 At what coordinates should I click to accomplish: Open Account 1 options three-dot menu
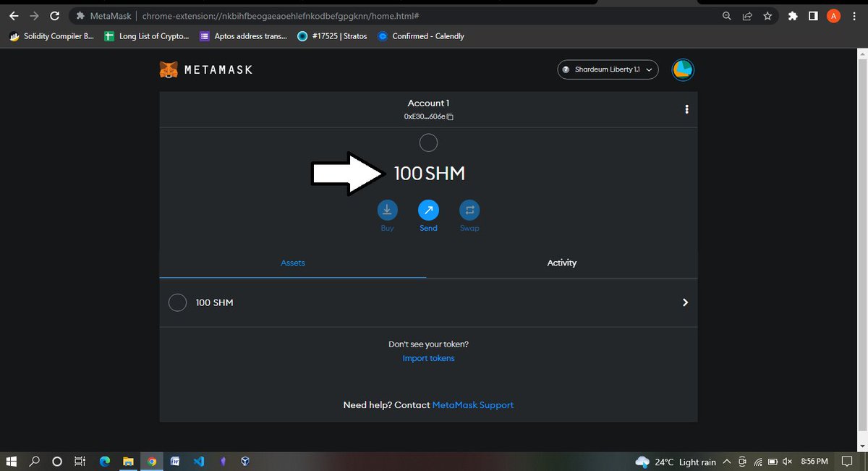click(686, 109)
